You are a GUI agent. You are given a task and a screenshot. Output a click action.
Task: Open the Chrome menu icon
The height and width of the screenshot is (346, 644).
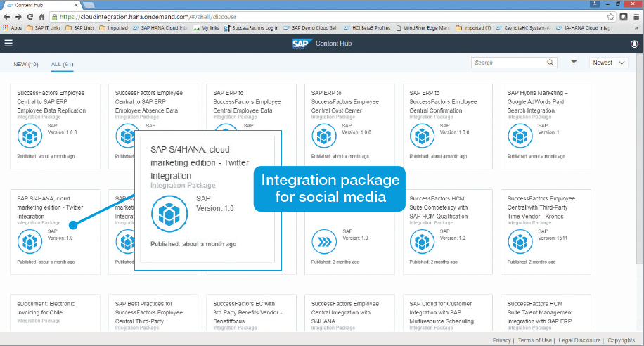click(x=636, y=17)
